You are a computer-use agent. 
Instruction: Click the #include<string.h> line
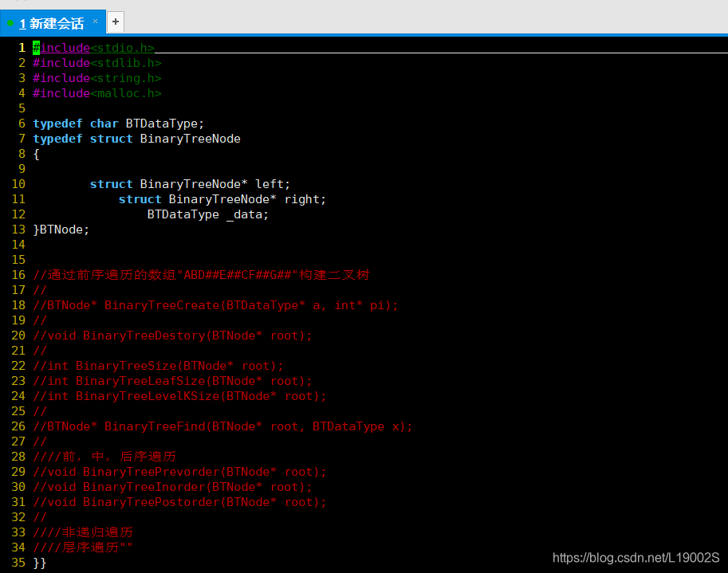[x=97, y=78]
